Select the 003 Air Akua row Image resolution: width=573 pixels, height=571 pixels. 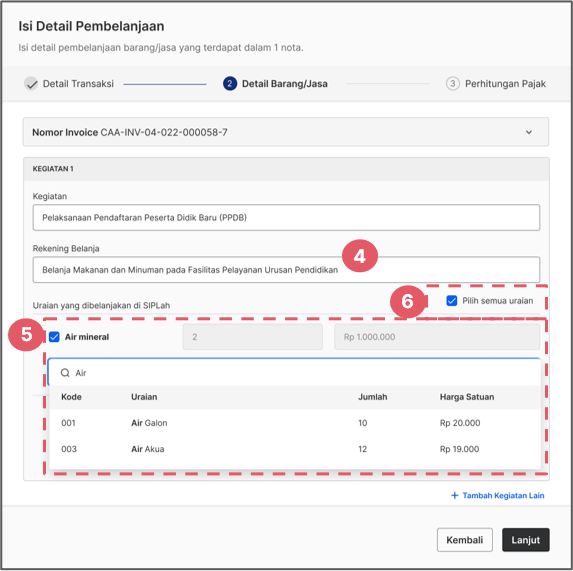[x=295, y=449]
